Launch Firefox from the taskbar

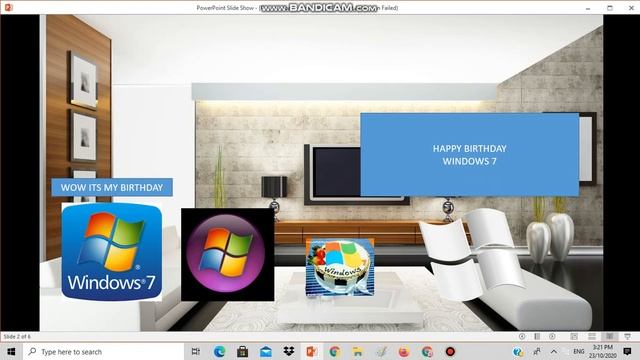pyautogui.click(x=404, y=351)
